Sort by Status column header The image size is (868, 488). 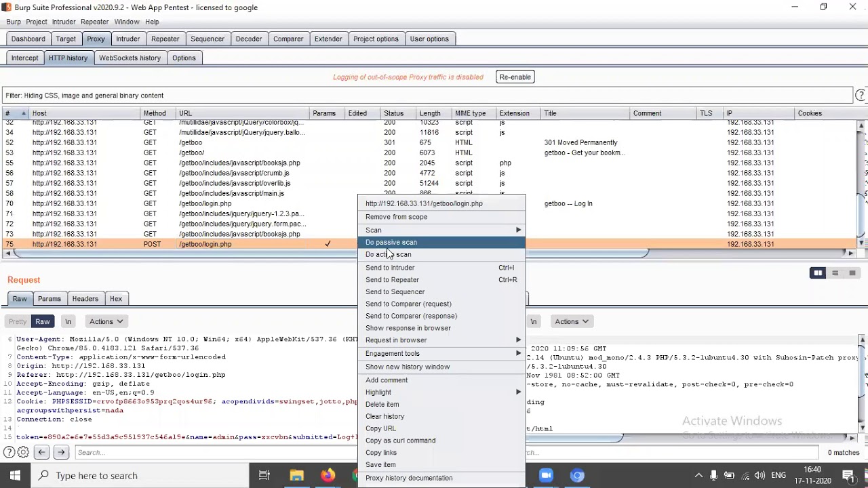click(397, 113)
